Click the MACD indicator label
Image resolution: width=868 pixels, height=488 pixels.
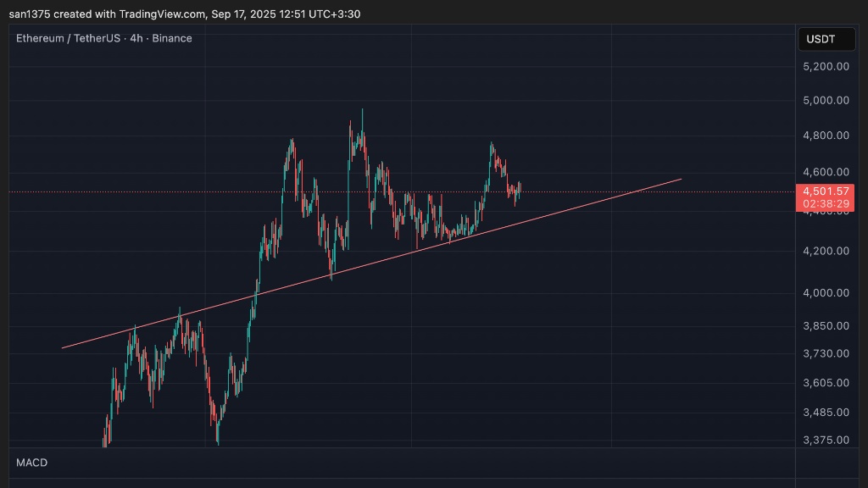32,463
